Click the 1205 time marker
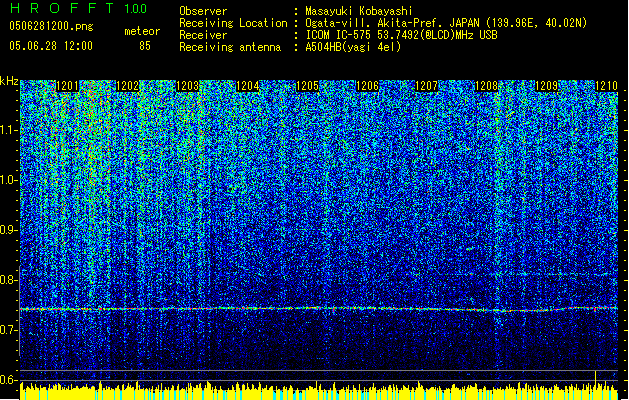Viewport: 629px width, 400px height. pos(307,86)
